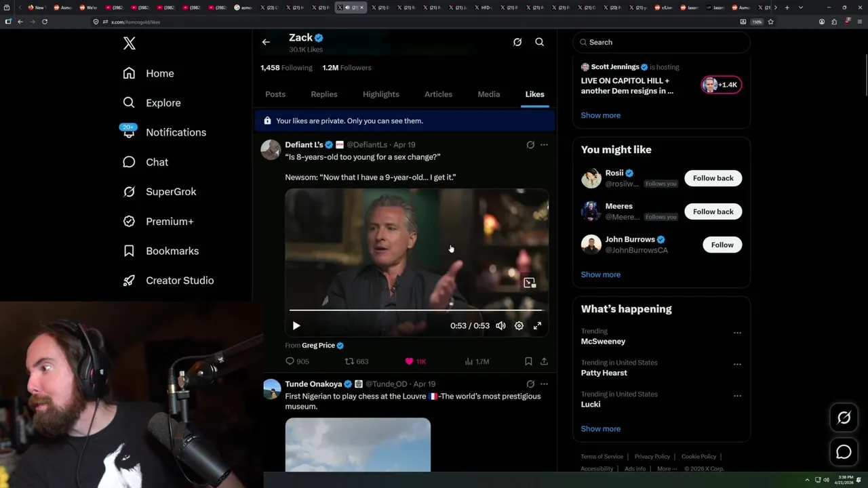Reply to Defiant L's post (905)
This screenshot has width=868, height=488.
[297, 362]
